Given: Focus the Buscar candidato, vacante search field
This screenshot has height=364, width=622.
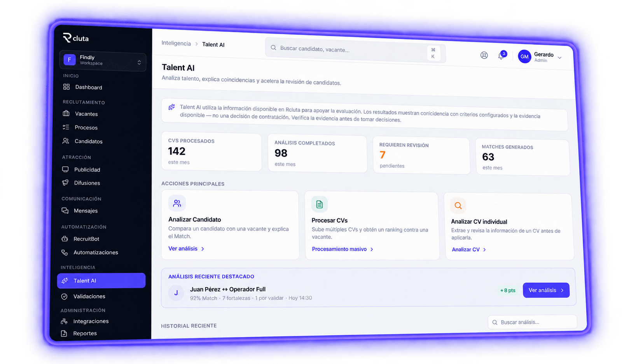Looking at the screenshot, I should coord(355,50).
